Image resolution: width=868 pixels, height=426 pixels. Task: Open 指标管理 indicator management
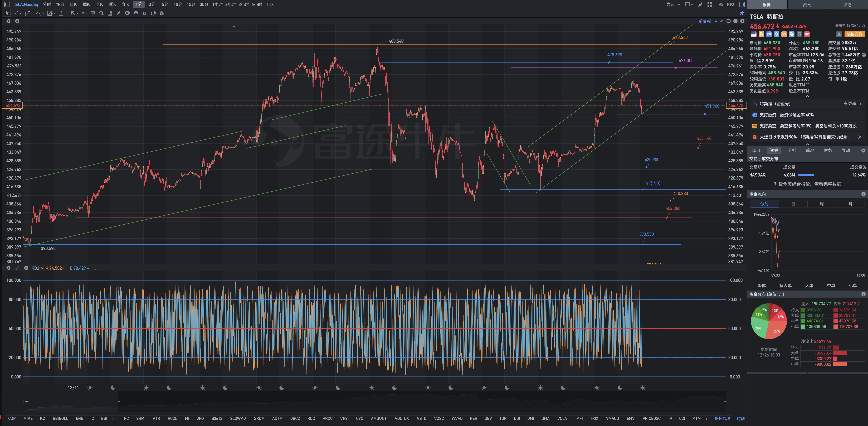(722, 419)
